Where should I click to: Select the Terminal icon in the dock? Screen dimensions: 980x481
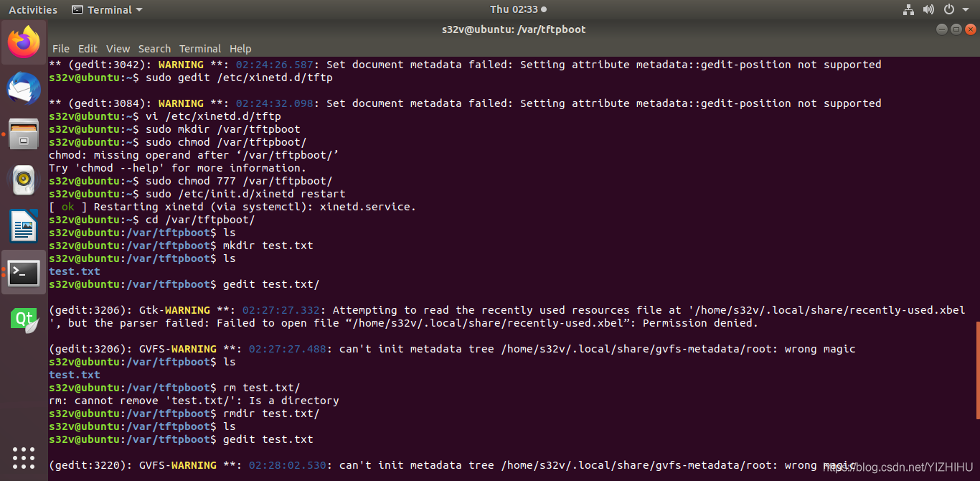(x=24, y=272)
